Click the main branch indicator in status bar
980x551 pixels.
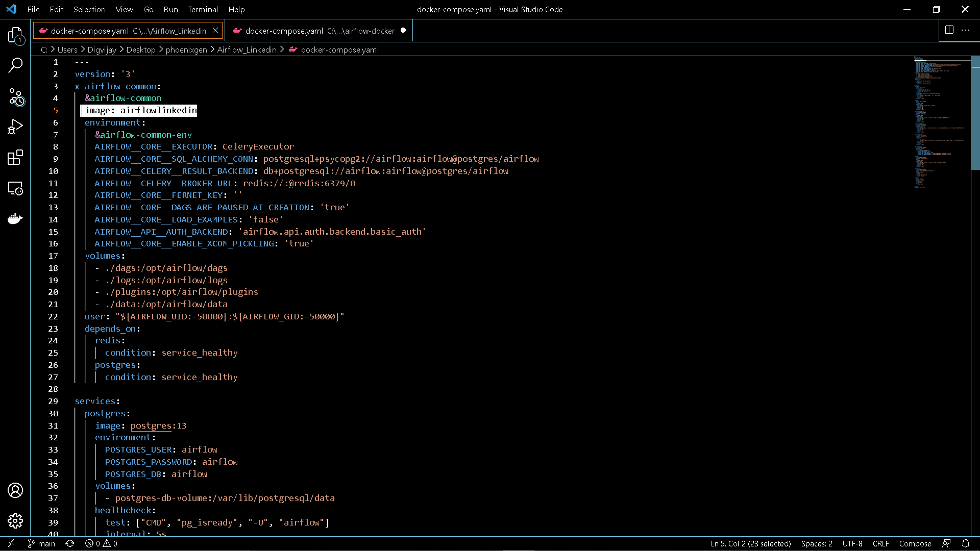point(41,543)
